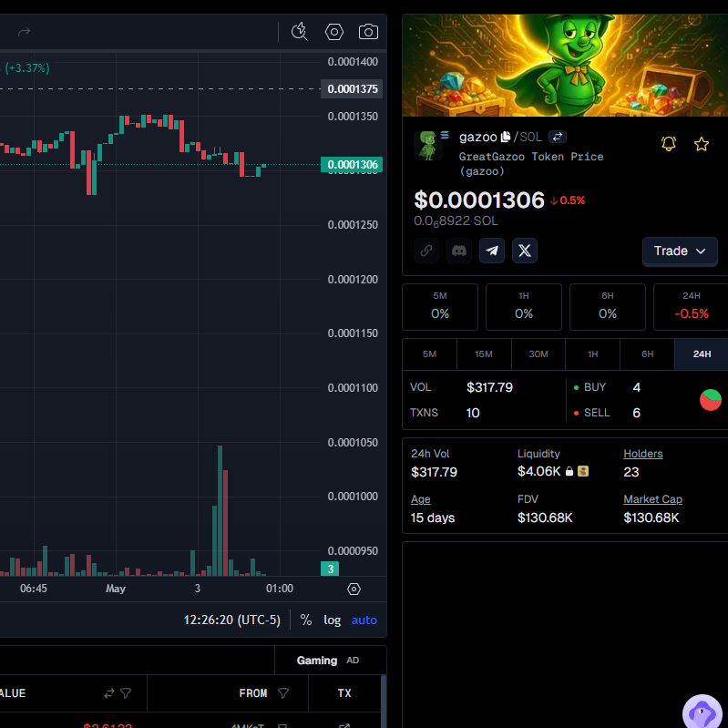Open the Trade dropdown
This screenshot has width=728, height=728.
pyautogui.click(x=680, y=251)
